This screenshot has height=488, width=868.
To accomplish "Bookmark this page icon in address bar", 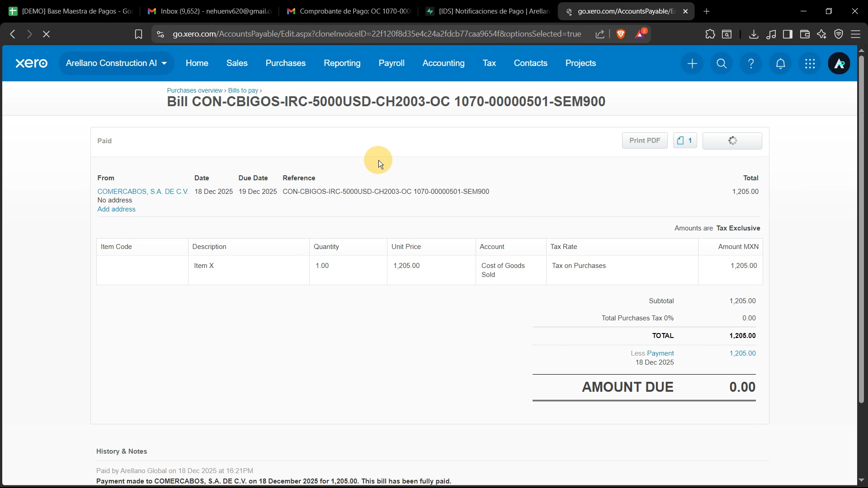I will click(138, 34).
